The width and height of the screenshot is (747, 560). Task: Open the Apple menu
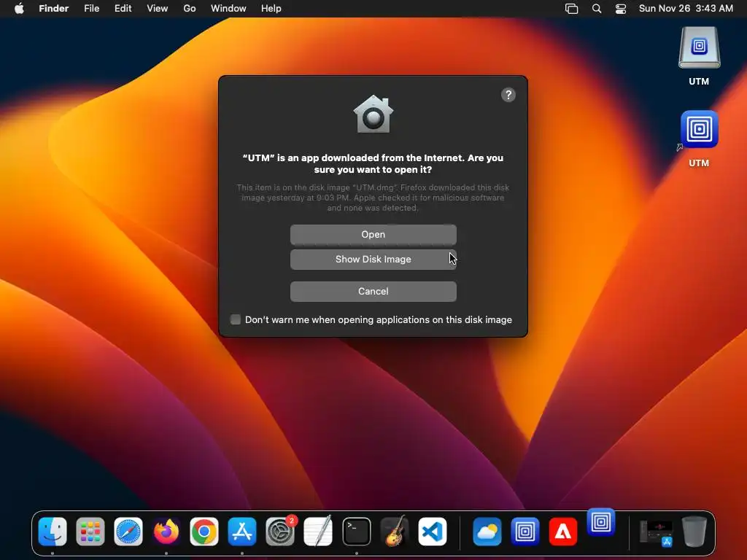(x=19, y=9)
